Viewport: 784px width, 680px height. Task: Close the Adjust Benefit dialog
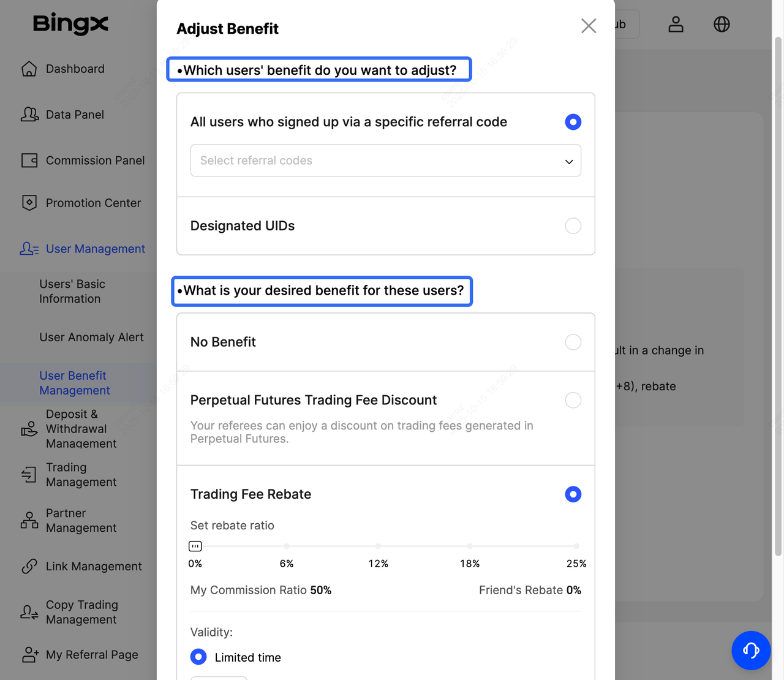click(x=588, y=26)
